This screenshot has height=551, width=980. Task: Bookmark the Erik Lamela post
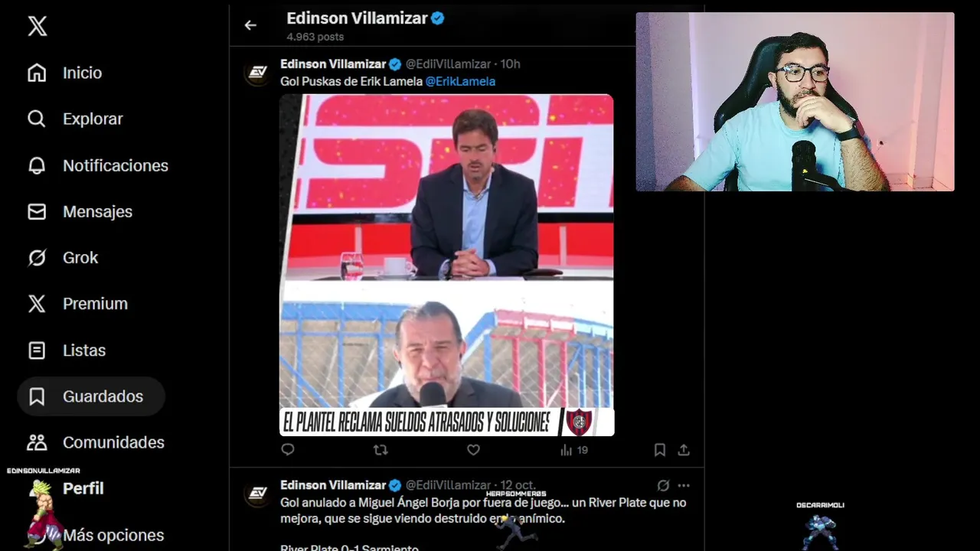pos(659,450)
